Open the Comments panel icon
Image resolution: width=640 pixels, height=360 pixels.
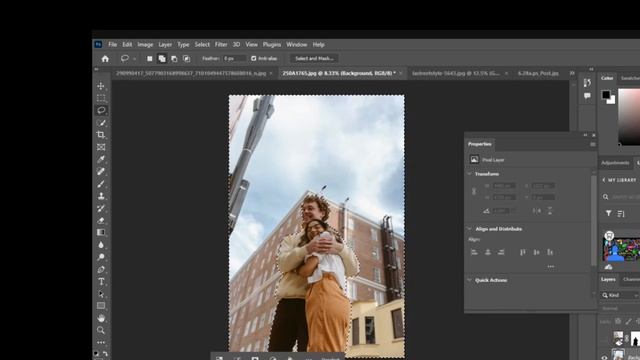587,96
